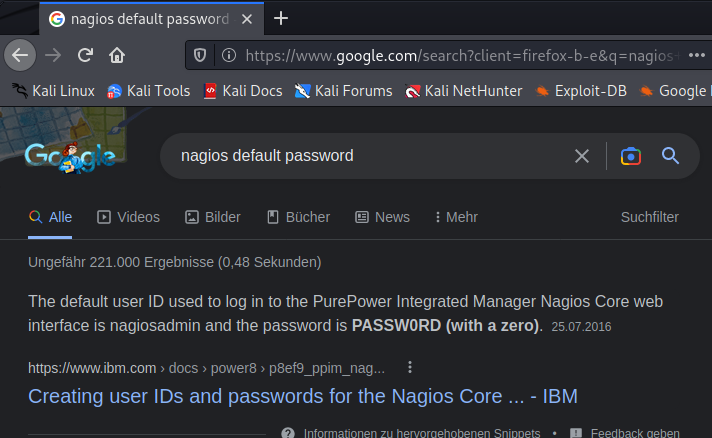Open the Exploit-DB bookmark
This screenshot has width=712, height=438.
click(x=581, y=91)
